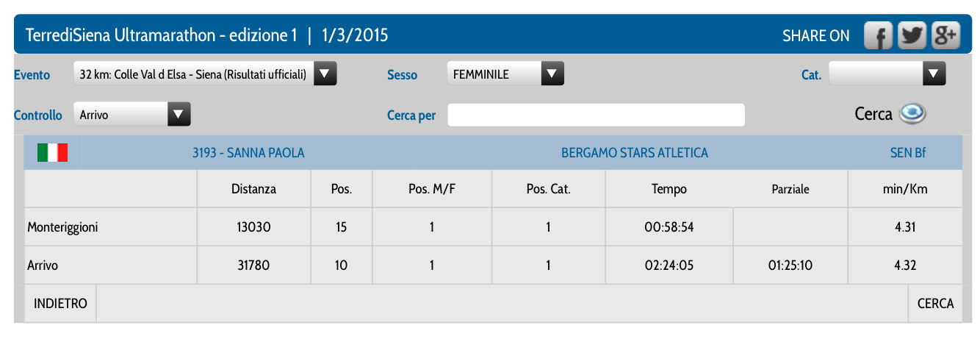Select BERGAMO STARS ATLETICA team name
Image resolution: width=980 pixels, height=339 pixels.
[x=635, y=153]
